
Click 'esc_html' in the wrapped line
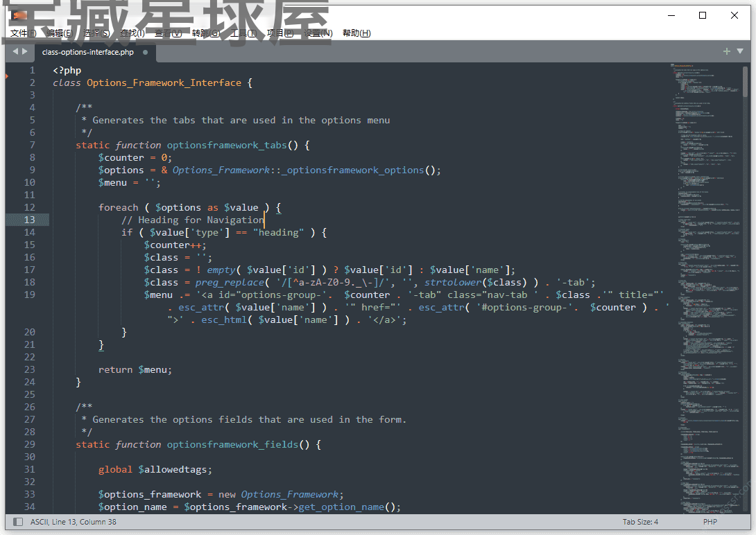pyautogui.click(x=224, y=319)
